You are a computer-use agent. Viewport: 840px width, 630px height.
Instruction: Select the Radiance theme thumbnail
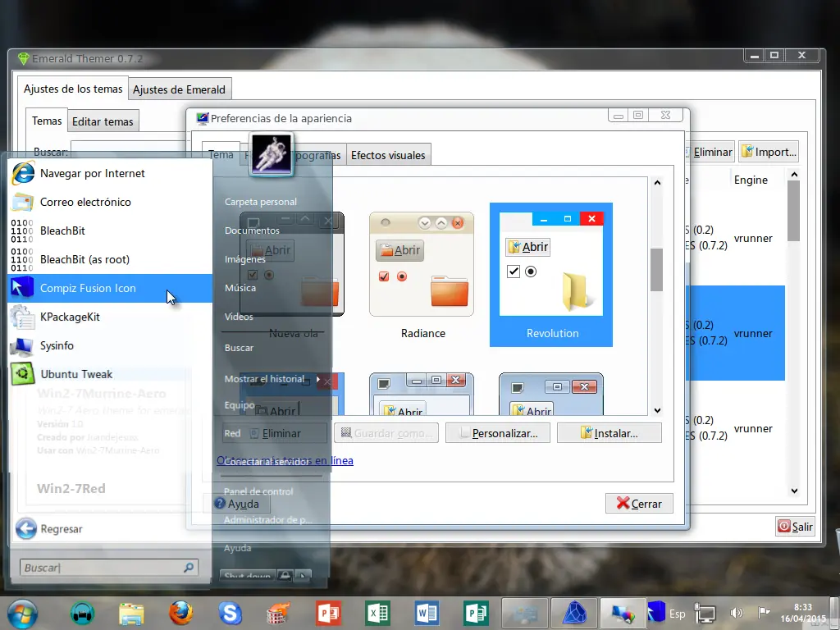tap(422, 275)
